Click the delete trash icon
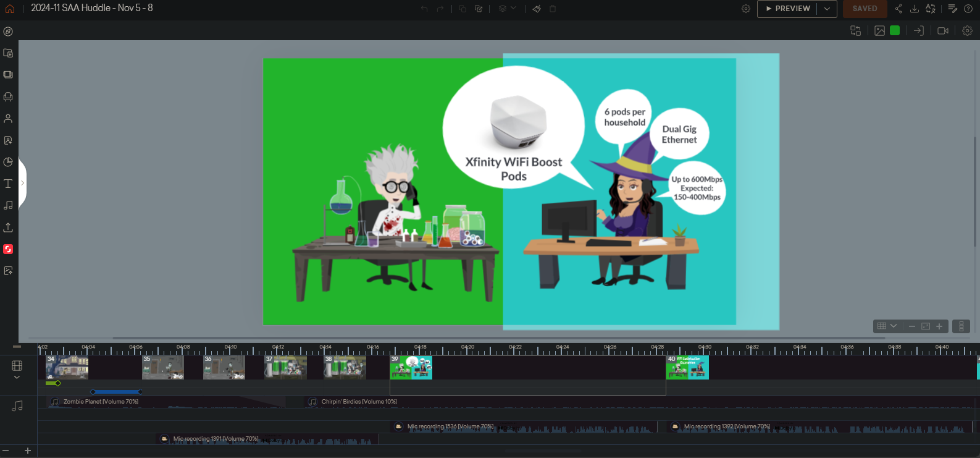 click(x=553, y=9)
